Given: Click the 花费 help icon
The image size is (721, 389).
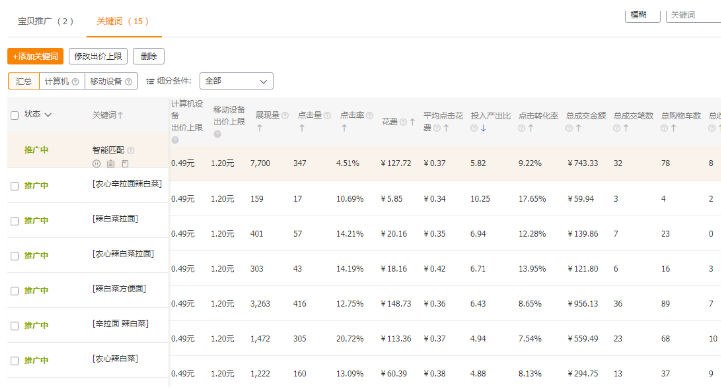Looking at the screenshot, I should coord(403,122).
